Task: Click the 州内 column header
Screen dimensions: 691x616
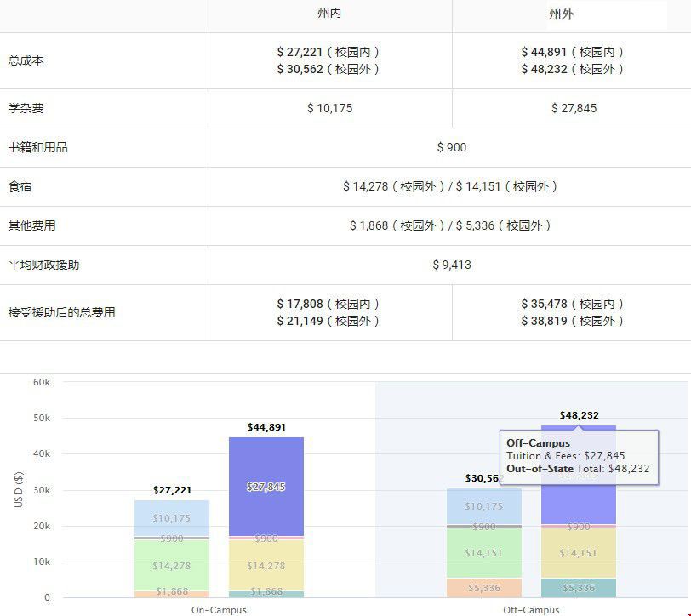Action: coord(329,14)
